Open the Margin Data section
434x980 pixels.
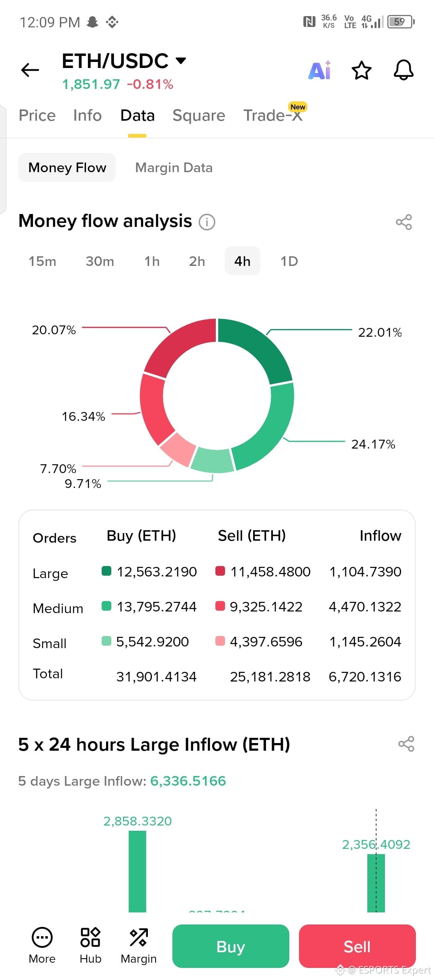click(174, 167)
